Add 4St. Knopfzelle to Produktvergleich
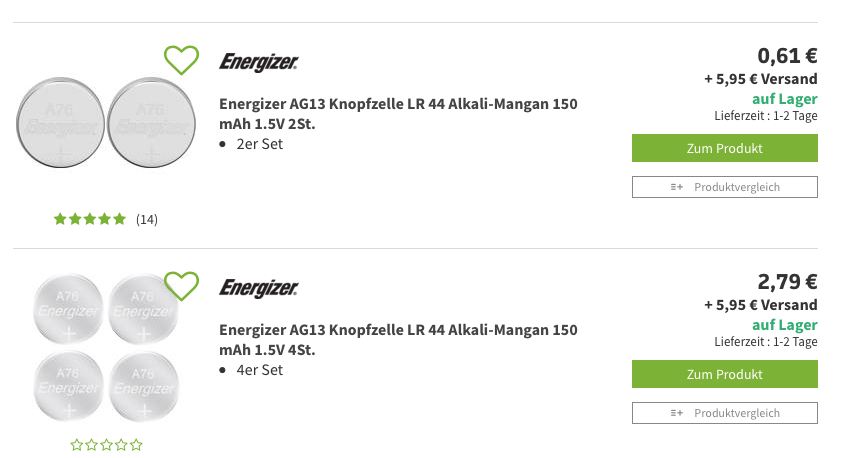The height and width of the screenshot is (458, 845). point(725,413)
